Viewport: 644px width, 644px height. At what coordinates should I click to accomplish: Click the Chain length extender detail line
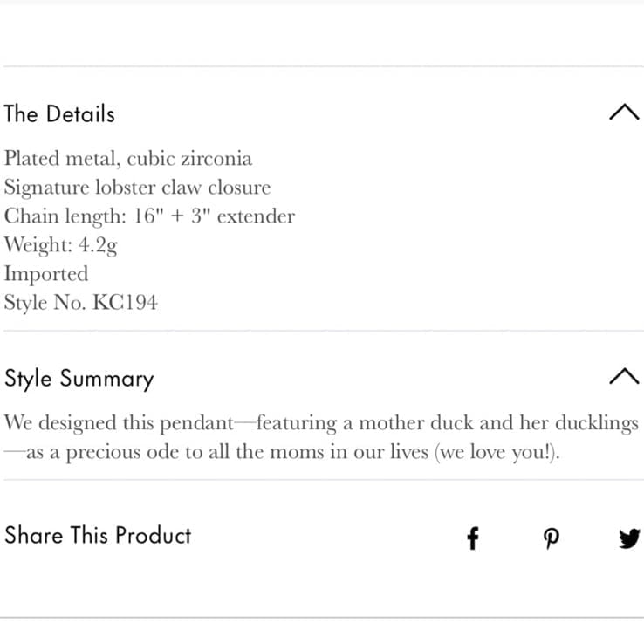[x=149, y=216]
